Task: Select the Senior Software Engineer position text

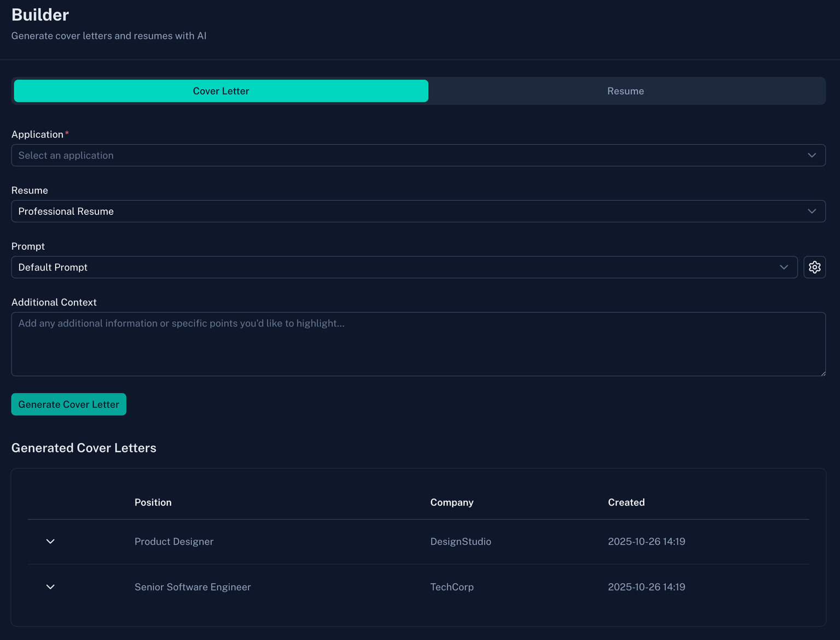Action: (x=192, y=587)
